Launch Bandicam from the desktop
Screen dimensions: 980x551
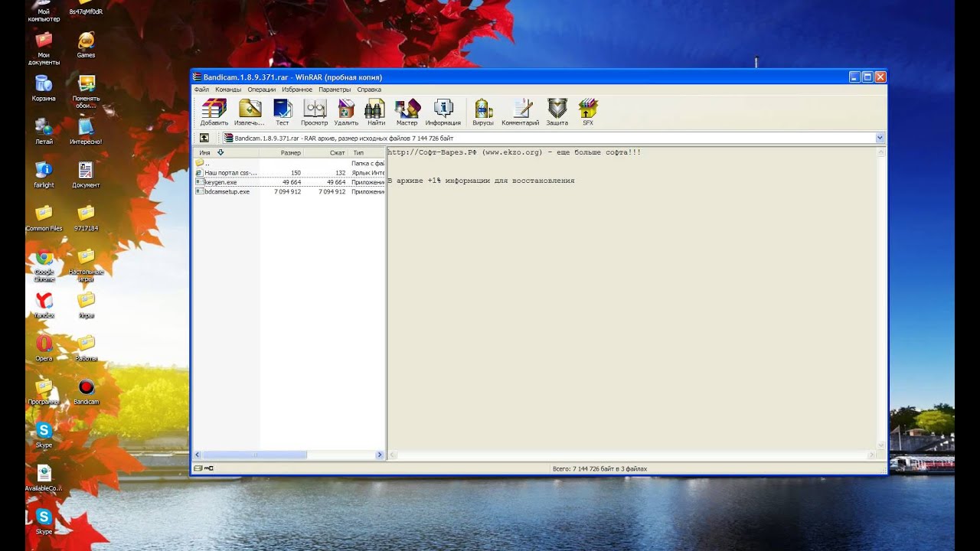(x=86, y=392)
